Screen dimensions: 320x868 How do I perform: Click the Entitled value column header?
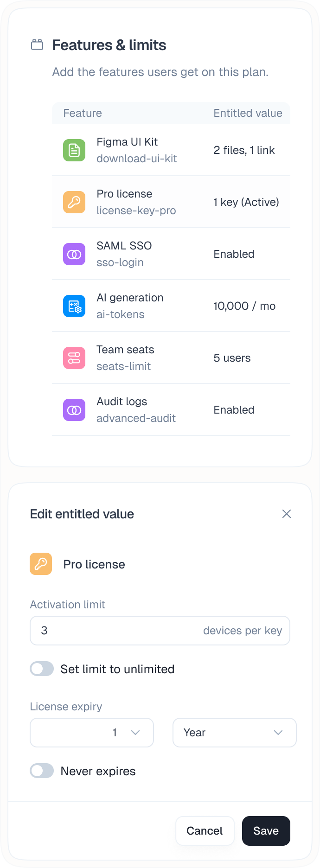click(x=247, y=113)
